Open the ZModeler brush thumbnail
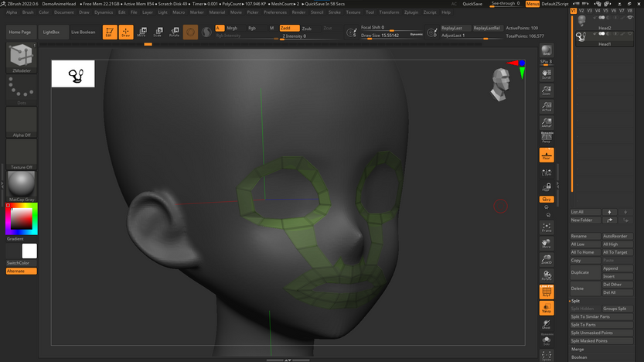Image resolution: width=644 pixels, height=362 pixels. coord(22,56)
